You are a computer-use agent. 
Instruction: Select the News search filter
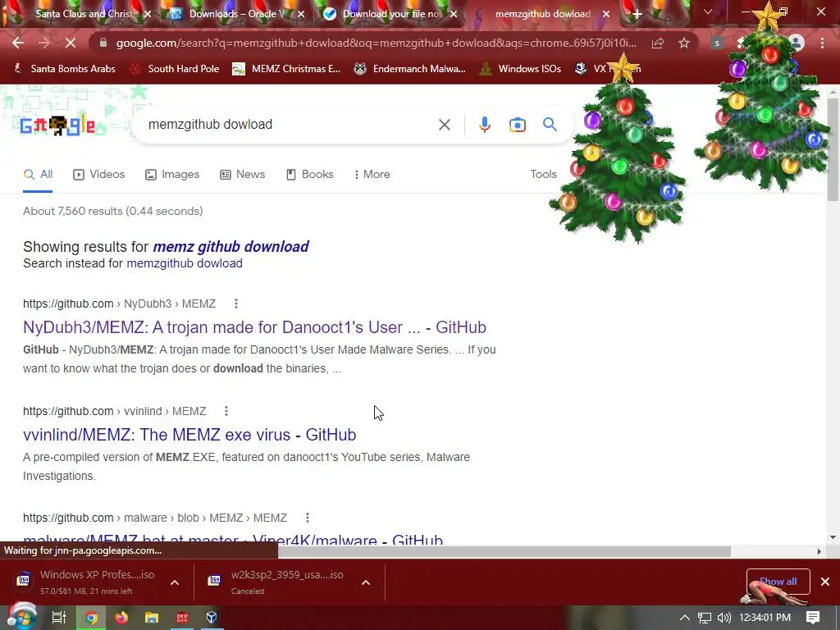click(243, 174)
